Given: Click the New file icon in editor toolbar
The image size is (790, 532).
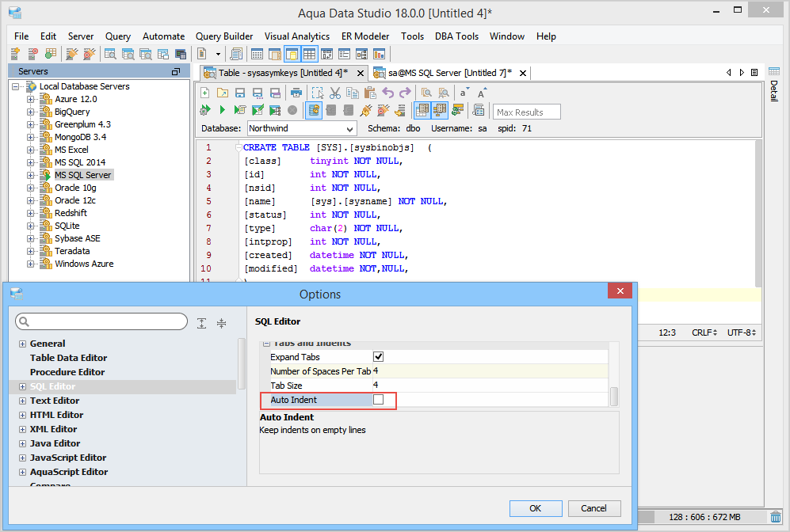Looking at the screenshot, I should (x=205, y=93).
